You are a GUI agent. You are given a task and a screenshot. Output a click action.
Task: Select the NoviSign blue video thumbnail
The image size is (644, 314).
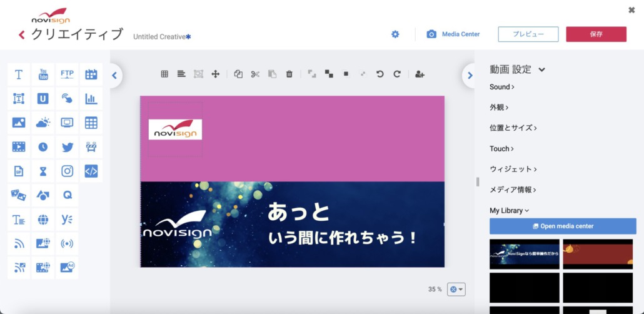(525, 254)
